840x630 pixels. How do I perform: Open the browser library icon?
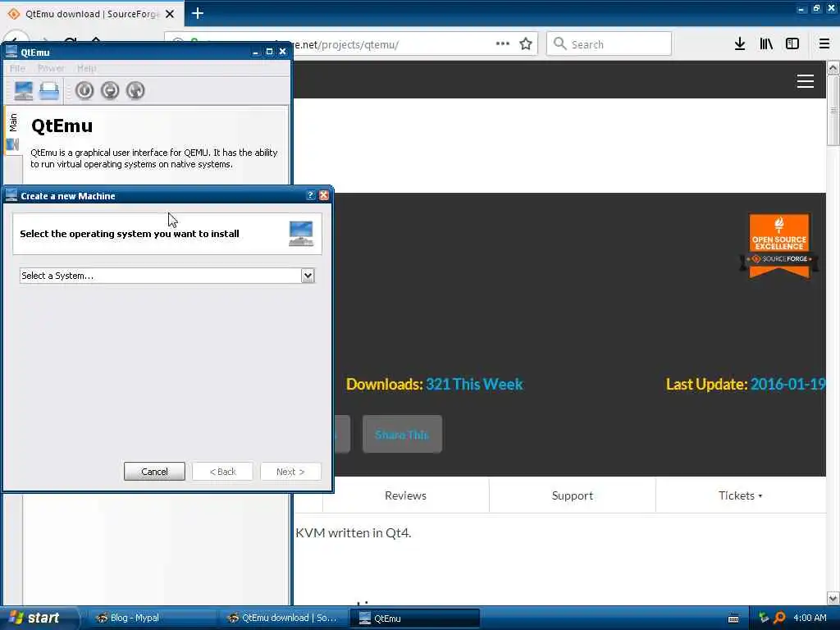(766, 44)
